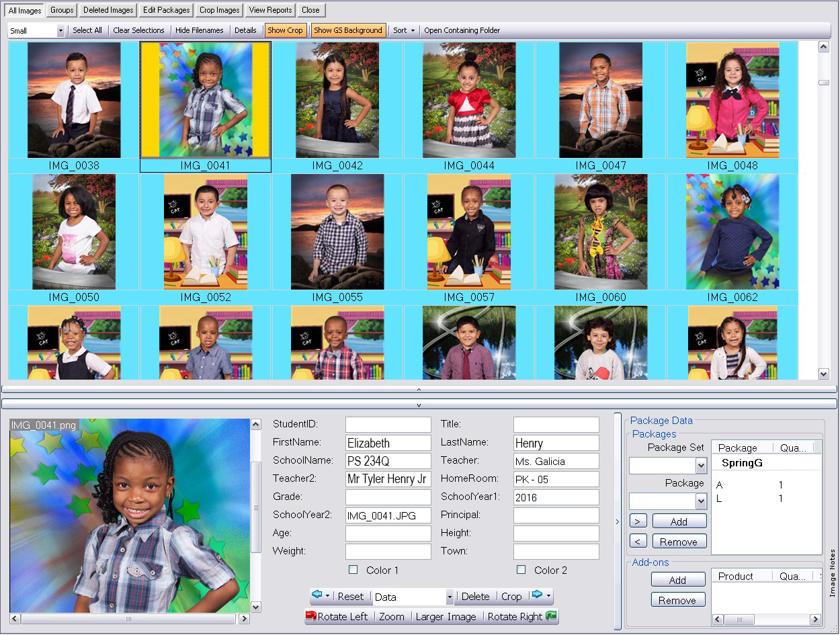Collapse the upper thumbnail pane using up chevron bar

(x=419, y=389)
